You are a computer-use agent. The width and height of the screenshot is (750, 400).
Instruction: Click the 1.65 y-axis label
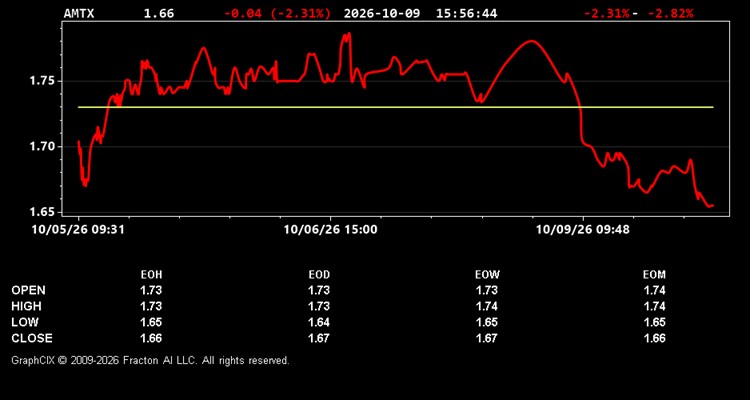pyautogui.click(x=42, y=212)
